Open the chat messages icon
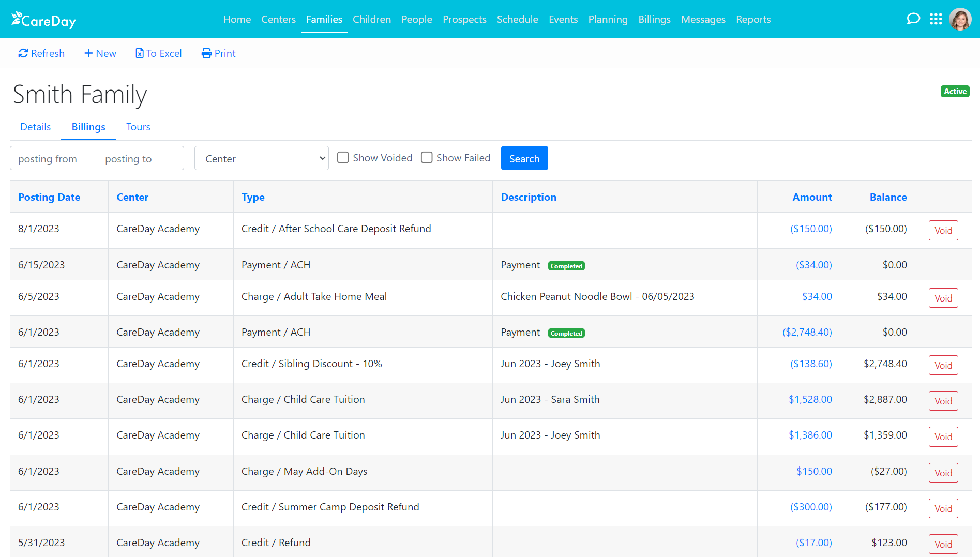 tap(913, 19)
